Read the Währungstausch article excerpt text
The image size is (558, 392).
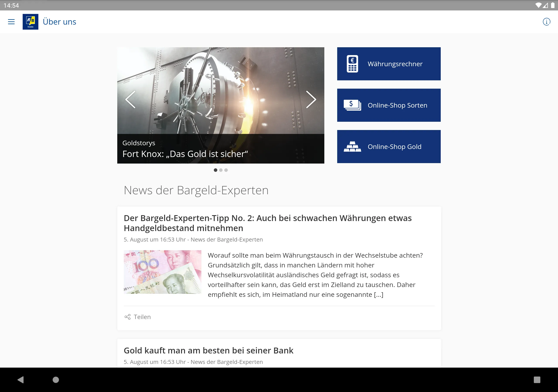(x=315, y=275)
